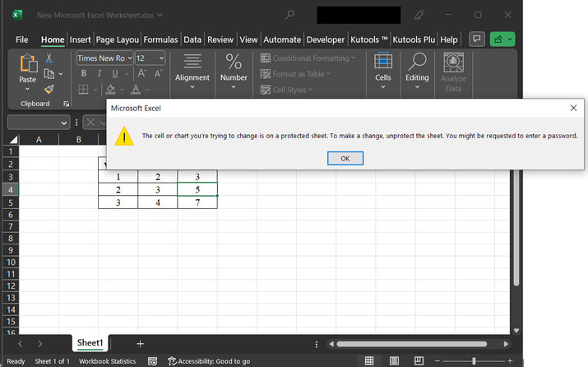Viewport: 588px width, 367px height.
Task: Open the Fill Color dropdown arrow
Action: (x=122, y=90)
